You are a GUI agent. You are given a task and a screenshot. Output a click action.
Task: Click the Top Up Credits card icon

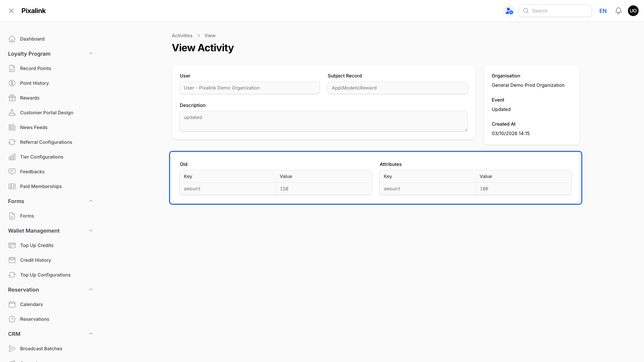coord(12,245)
